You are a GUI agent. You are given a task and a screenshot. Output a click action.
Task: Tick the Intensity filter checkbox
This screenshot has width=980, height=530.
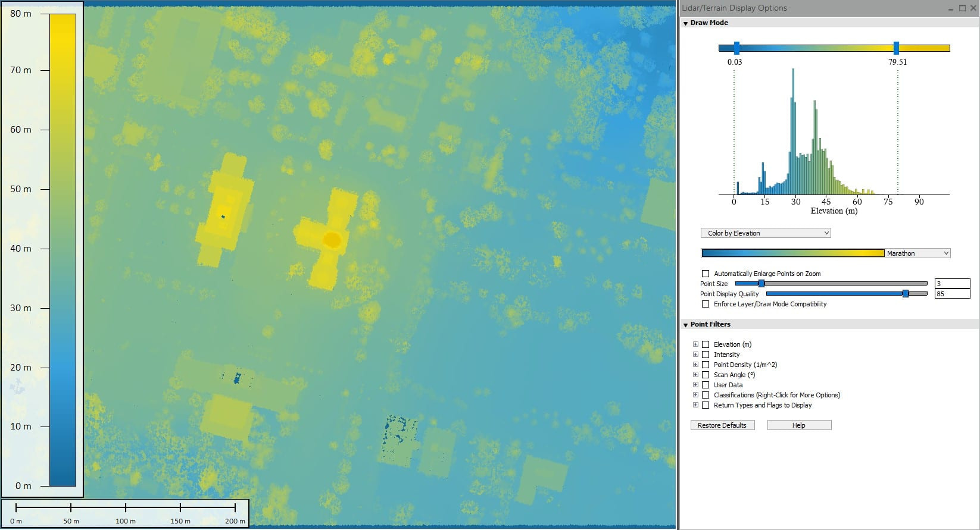(706, 355)
